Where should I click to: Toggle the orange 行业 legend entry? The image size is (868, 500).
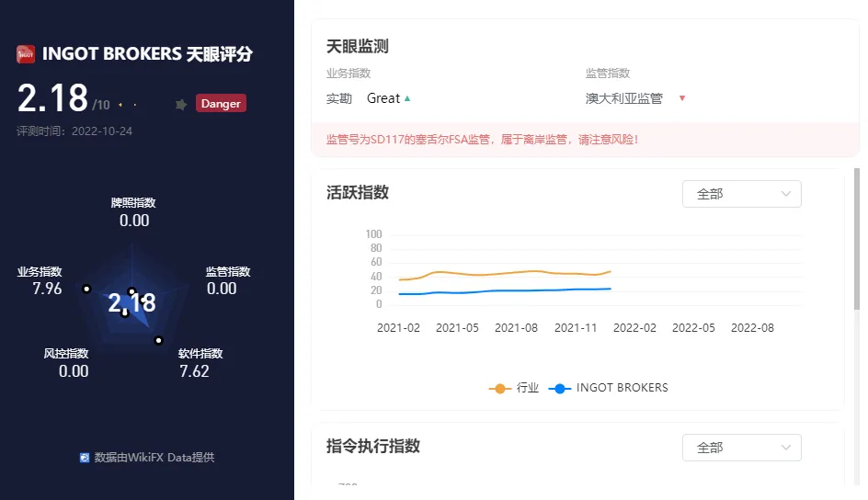514,388
